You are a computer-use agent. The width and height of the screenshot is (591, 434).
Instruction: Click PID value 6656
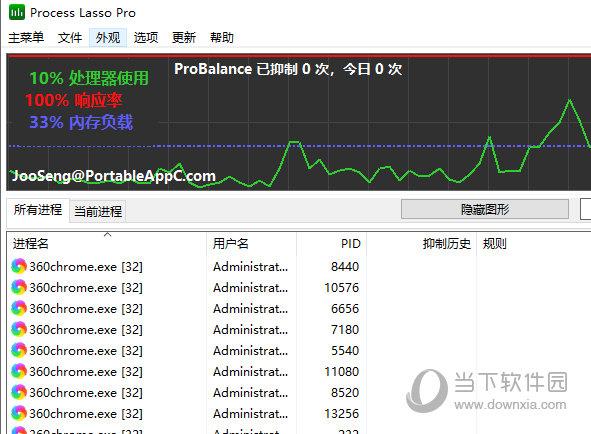(345, 309)
